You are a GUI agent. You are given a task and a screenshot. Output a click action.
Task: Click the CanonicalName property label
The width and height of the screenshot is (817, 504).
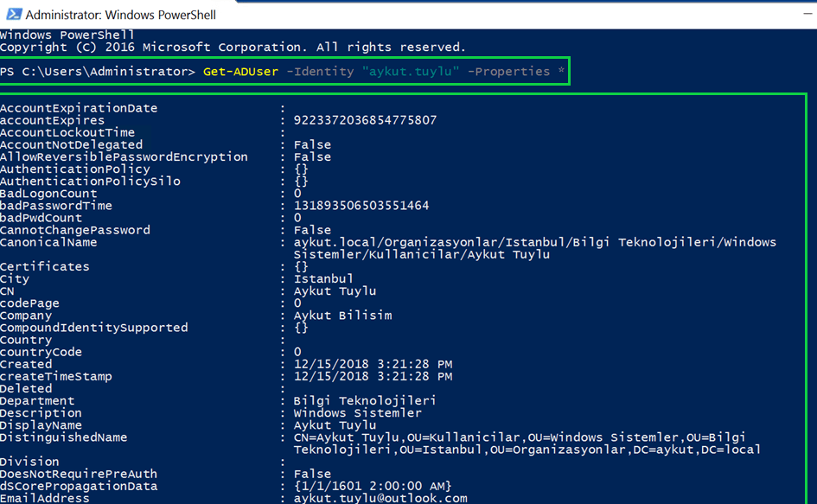click(x=48, y=242)
